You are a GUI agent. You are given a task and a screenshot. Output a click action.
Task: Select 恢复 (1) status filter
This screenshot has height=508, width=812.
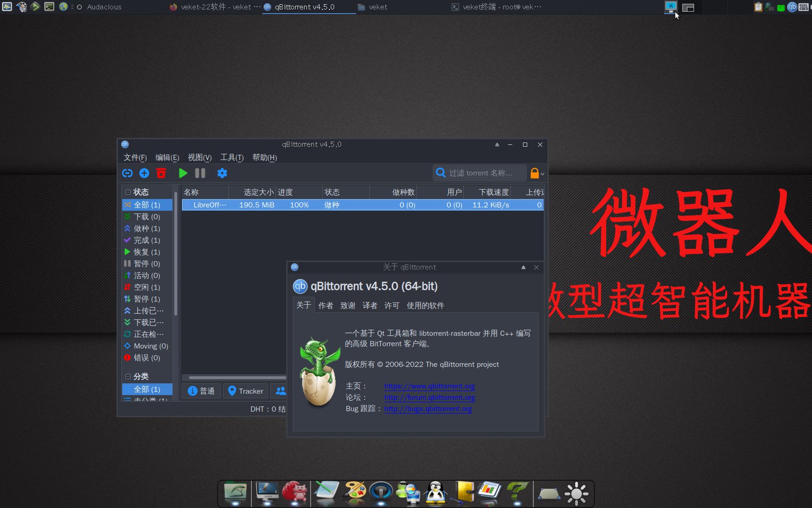tap(147, 252)
